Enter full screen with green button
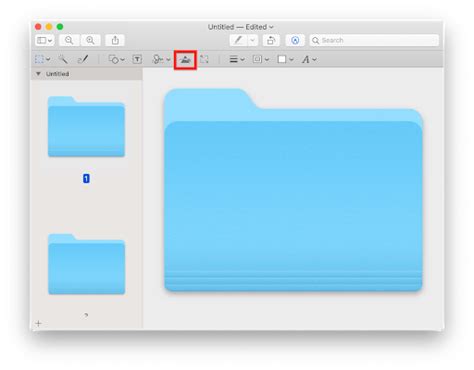This screenshot has height=370, width=474. 60,27
